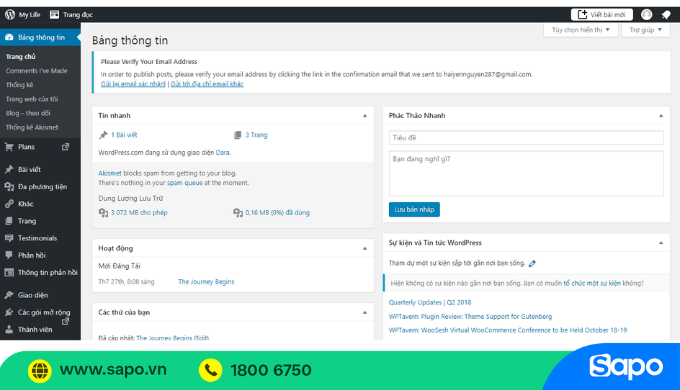
Task: Open Trang web của tôi submenu item
Action: 32,99
